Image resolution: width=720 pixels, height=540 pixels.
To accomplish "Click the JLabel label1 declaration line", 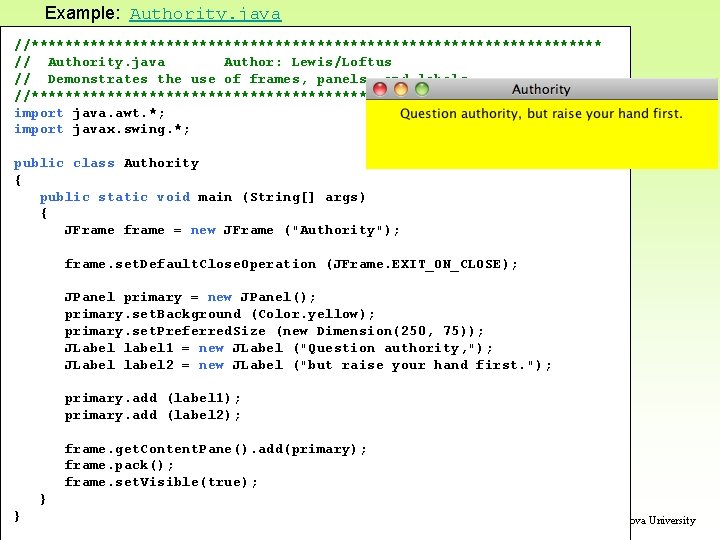I will 278,349.
